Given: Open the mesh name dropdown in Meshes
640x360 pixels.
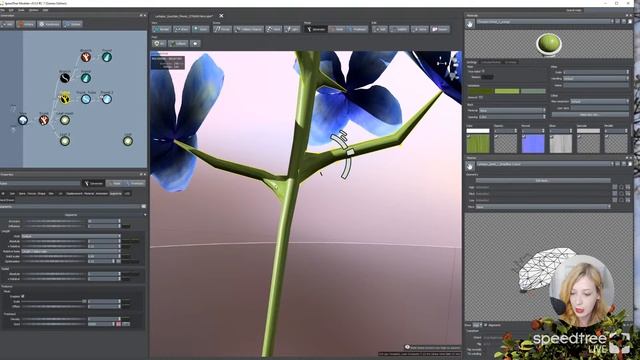Looking at the screenshot, I should (544, 164).
